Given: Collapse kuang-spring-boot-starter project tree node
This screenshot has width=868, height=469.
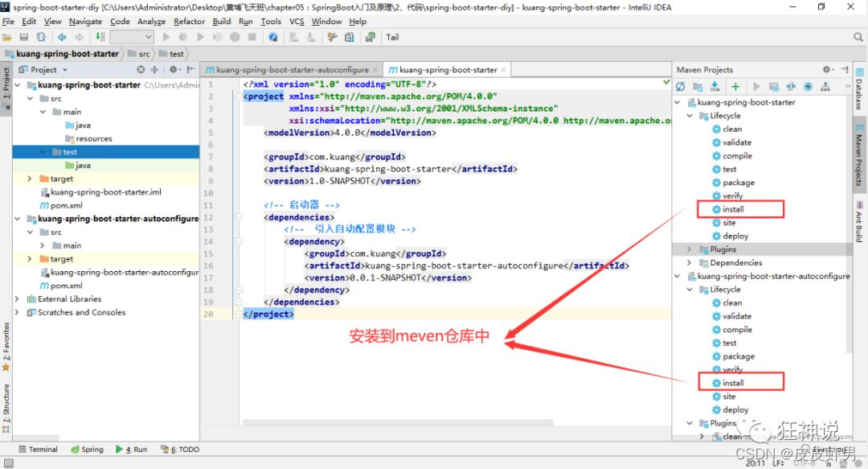Looking at the screenshot, I should [18, 84].
